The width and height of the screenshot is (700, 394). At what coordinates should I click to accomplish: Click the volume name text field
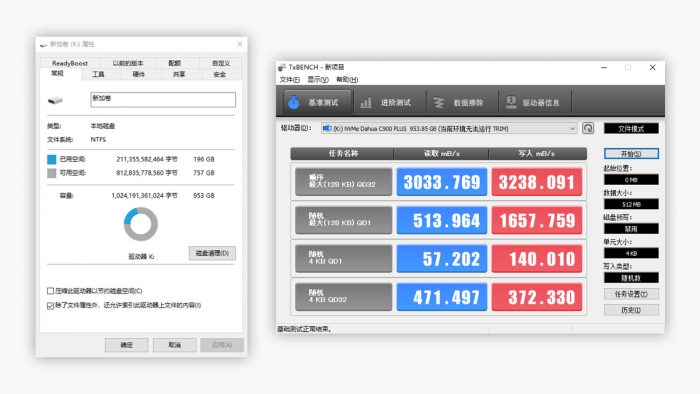(163, 100)
